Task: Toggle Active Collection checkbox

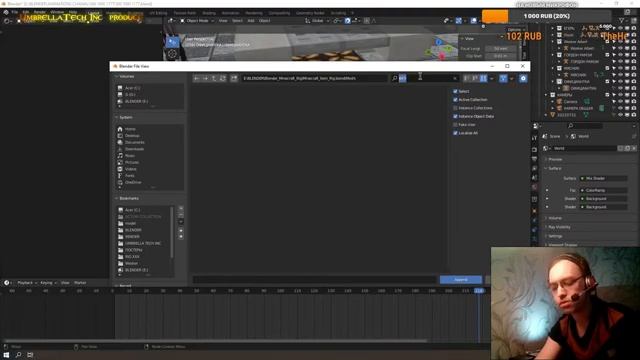Action: pos(455,100)
